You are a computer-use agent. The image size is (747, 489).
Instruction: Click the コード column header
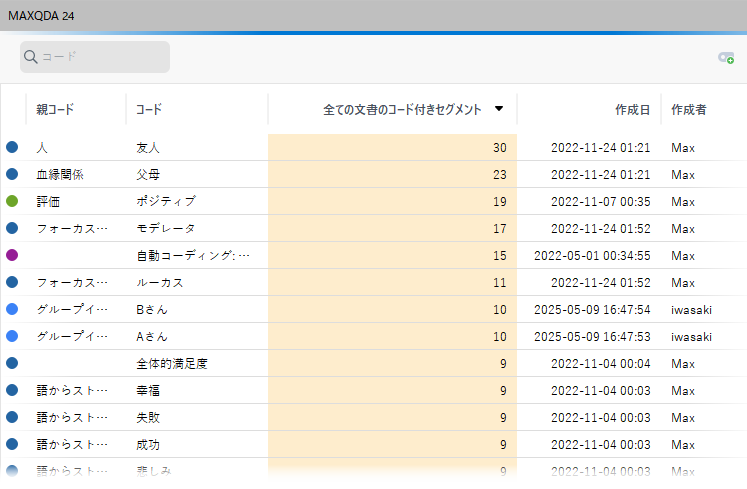[149, 109]
